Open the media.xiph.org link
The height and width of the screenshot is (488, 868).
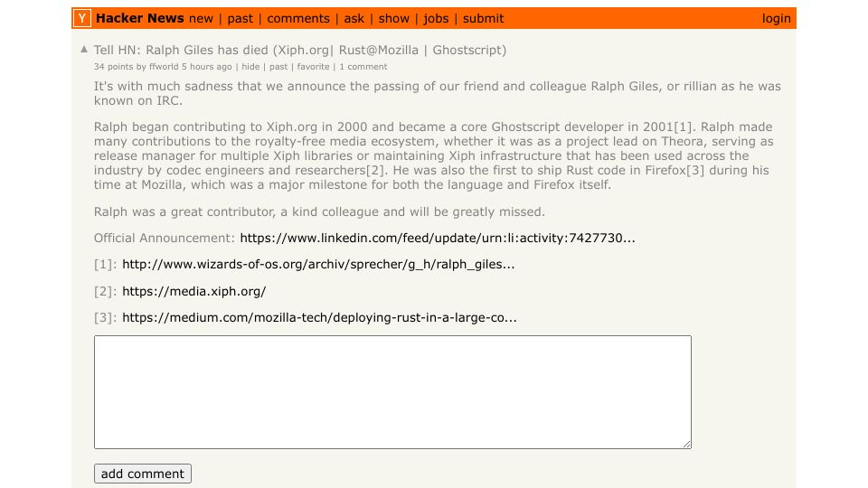[193, 291]
